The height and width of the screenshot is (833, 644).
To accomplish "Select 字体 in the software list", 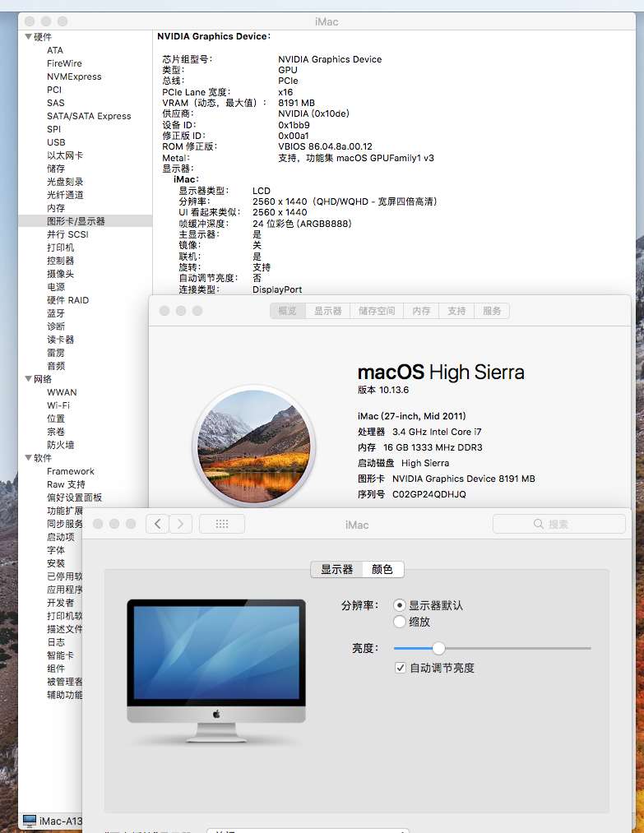I will [x=56, y=550].
